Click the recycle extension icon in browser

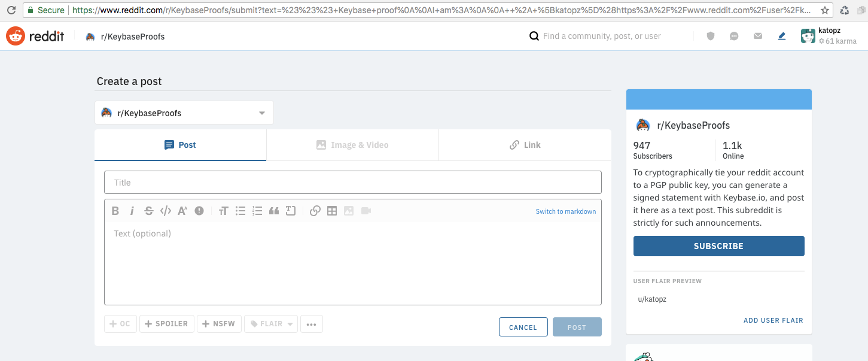[844, 10]
